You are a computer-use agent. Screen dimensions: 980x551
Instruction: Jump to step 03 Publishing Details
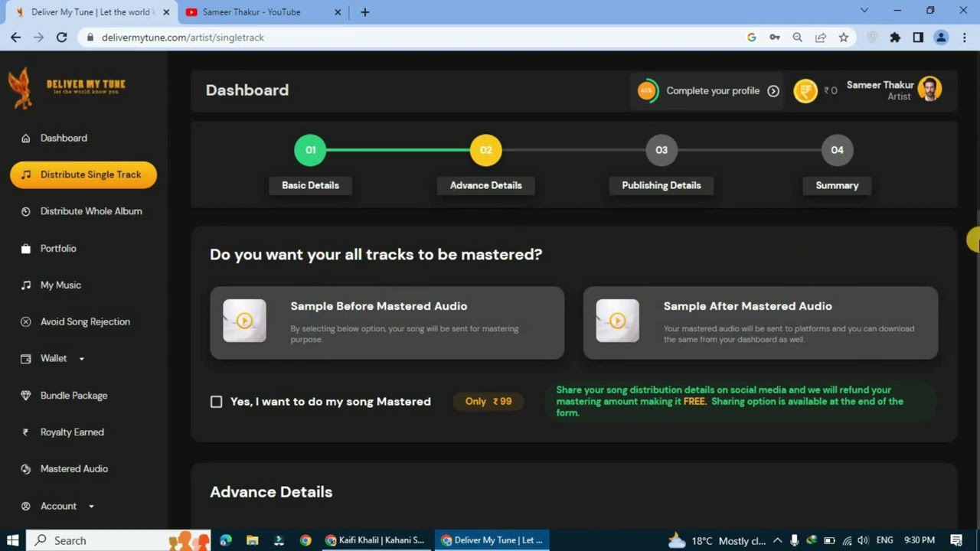coord(661,150)
